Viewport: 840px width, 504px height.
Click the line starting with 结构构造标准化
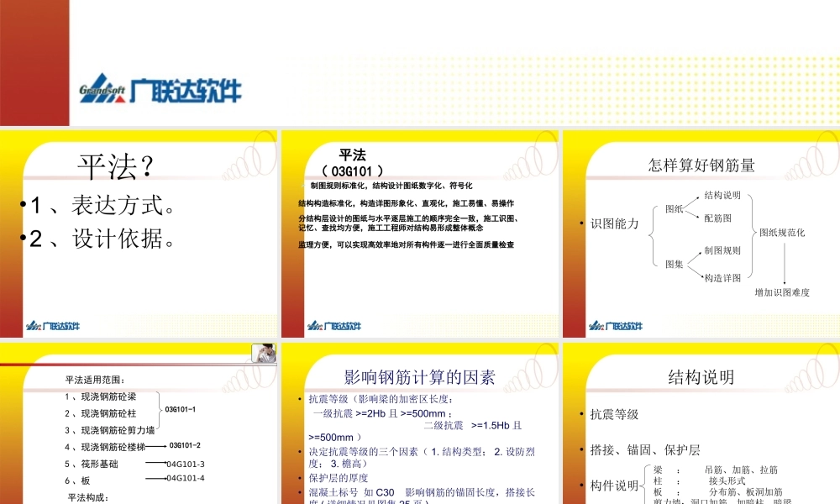coord(406,203)
